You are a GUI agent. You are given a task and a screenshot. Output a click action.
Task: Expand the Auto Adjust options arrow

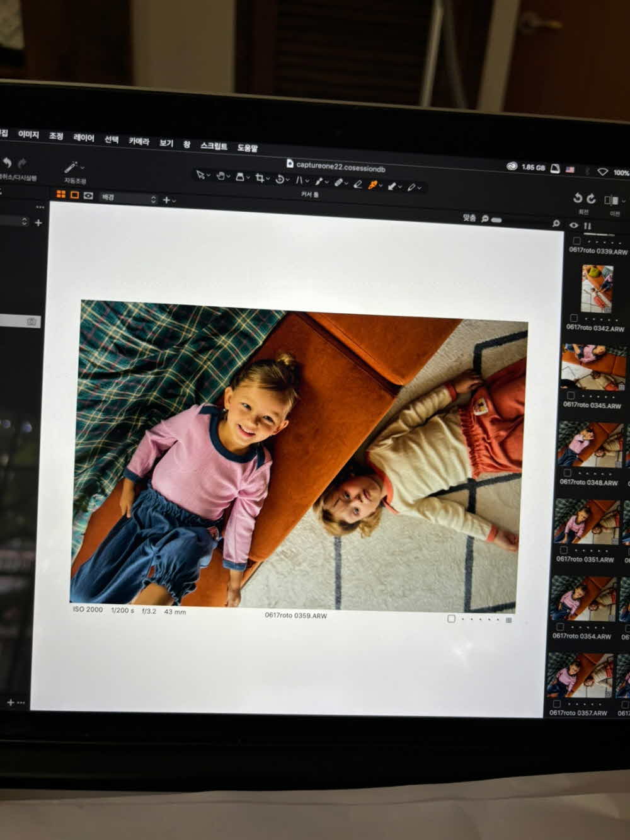[x=83, y=168]
